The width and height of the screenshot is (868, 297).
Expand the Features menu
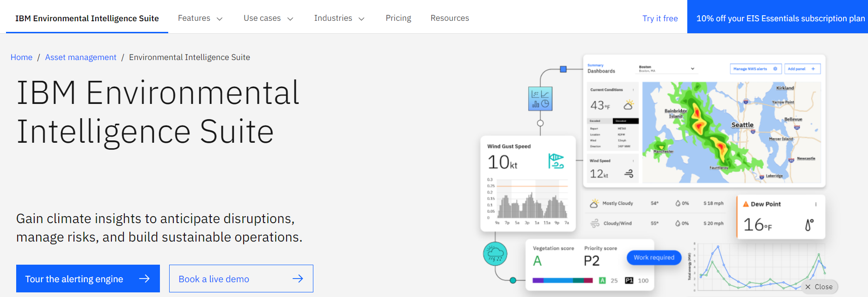[201, 18]
